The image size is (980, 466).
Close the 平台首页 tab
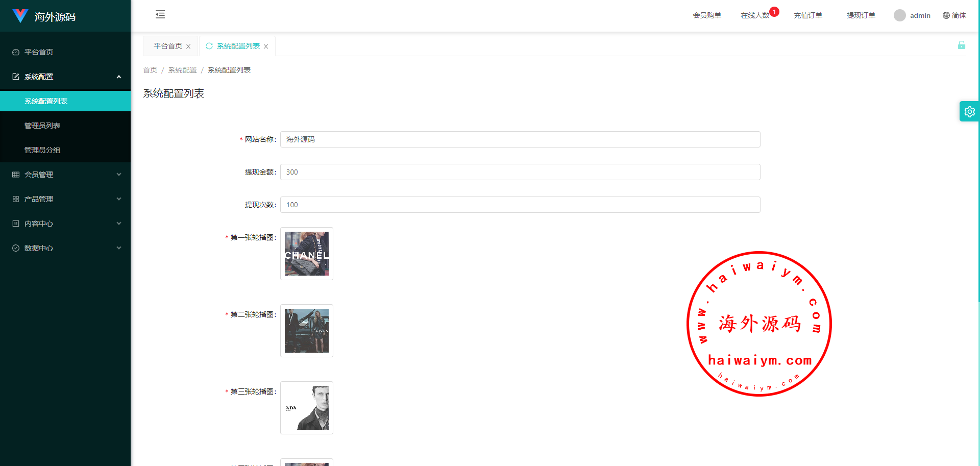point(188,46)
